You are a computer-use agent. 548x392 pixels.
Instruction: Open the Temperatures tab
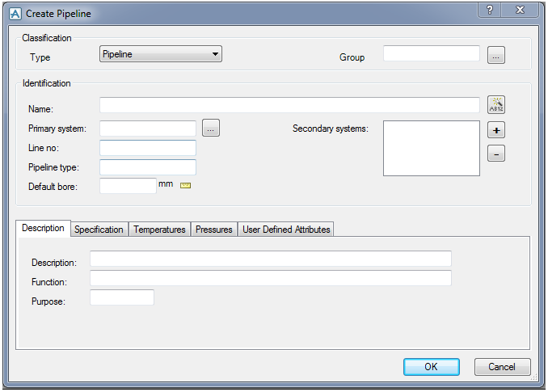[x=159, y=230]
